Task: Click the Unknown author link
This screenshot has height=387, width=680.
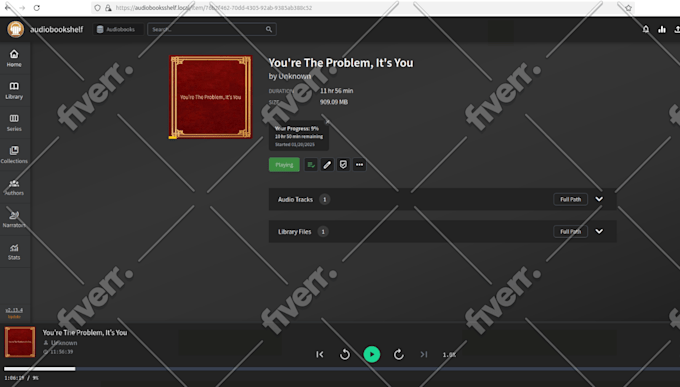Action: pyautogui.click(x=294, y=76)
